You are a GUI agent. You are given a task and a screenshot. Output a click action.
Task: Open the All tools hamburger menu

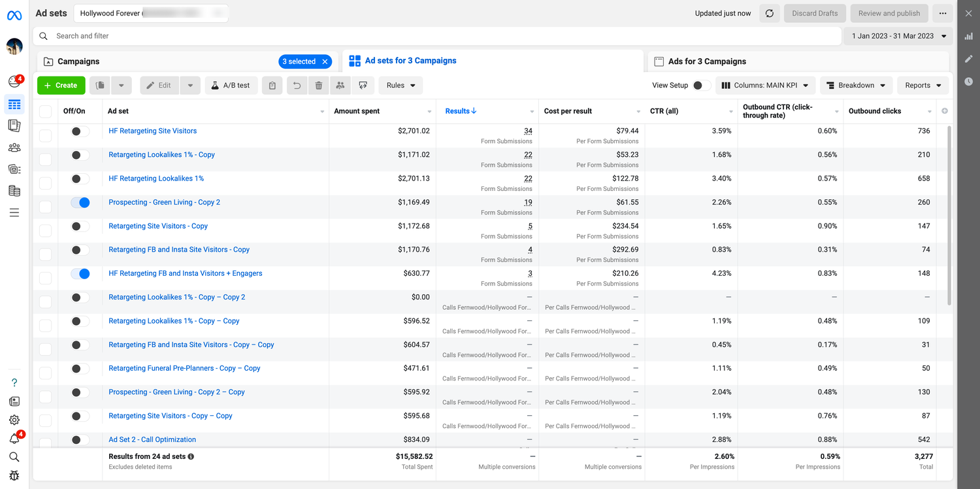14,212
